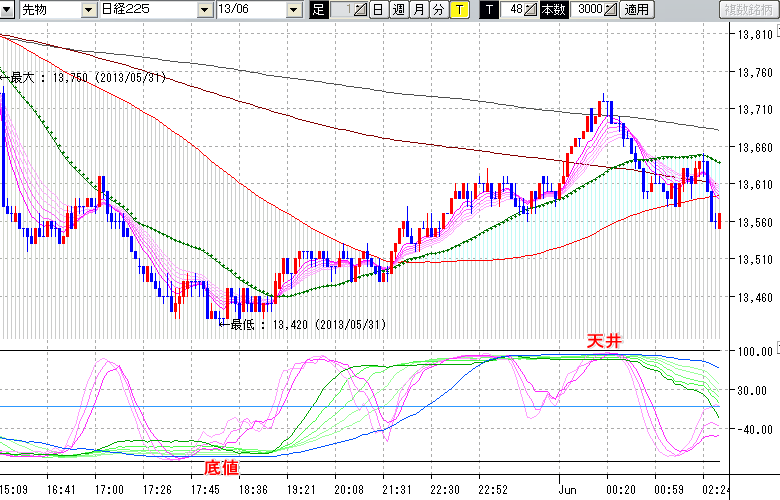Click the tick count field showing 48
Viewport: 780px width, 500px height.
tap(515, 10)
